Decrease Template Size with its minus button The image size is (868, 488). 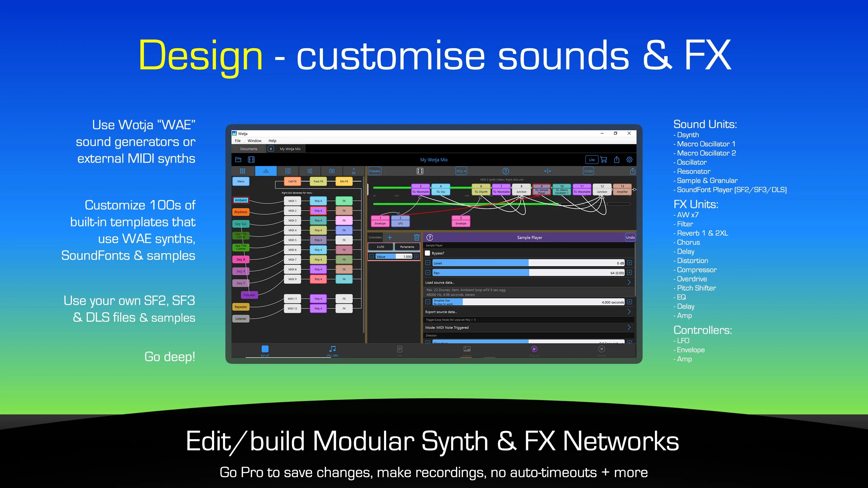coord(428,302)
